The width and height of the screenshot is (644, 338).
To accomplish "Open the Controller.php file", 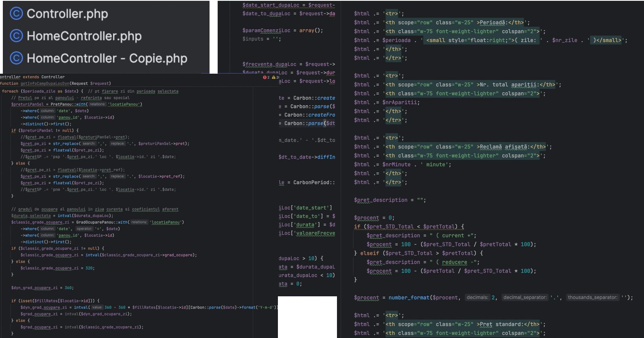I will (67, 14).
